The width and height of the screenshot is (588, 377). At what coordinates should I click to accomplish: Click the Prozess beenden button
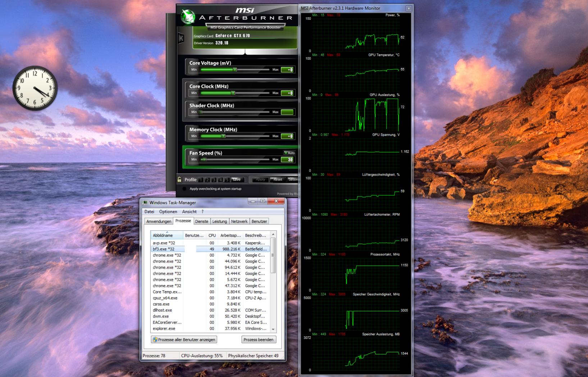coord(259,340)
